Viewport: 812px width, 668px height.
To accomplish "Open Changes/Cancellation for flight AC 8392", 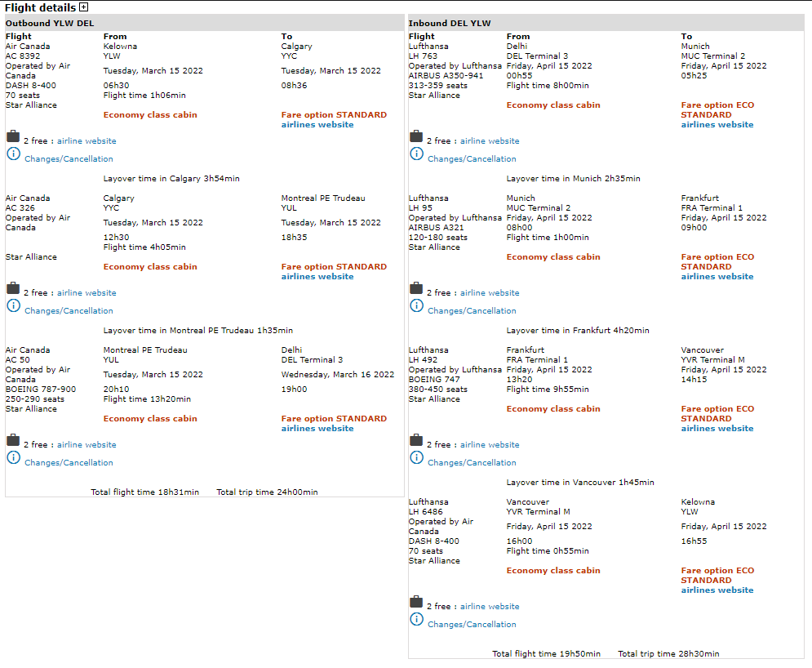I will click(69, 159).
